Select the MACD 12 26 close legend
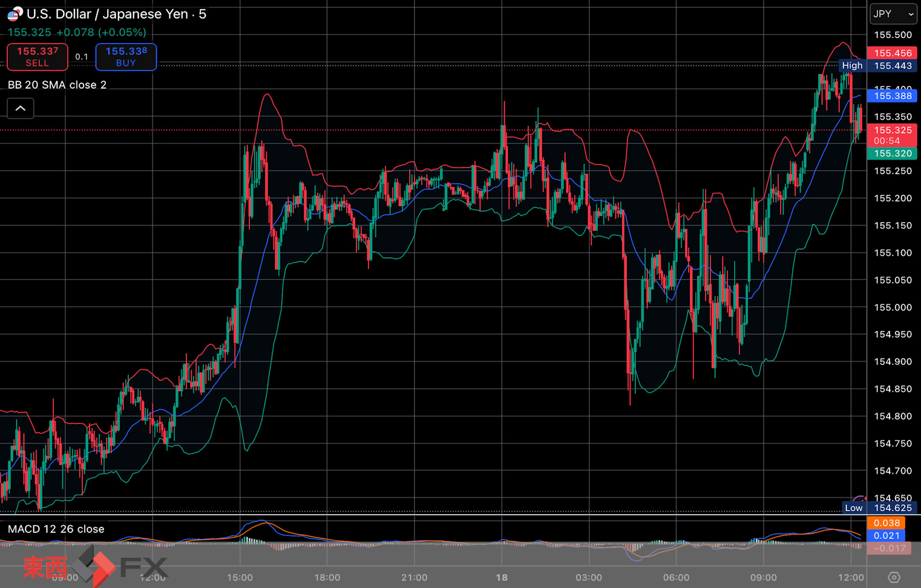Screen dimensions: 921x588 (x=56, y=529)
